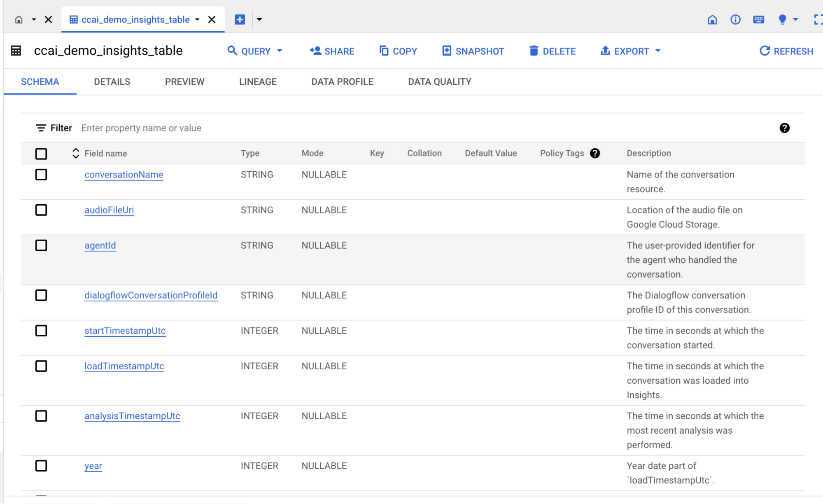This screenshot has height=504, width=823.
Task: Open the help icon beside filter bar
Action: pos(785,128)
